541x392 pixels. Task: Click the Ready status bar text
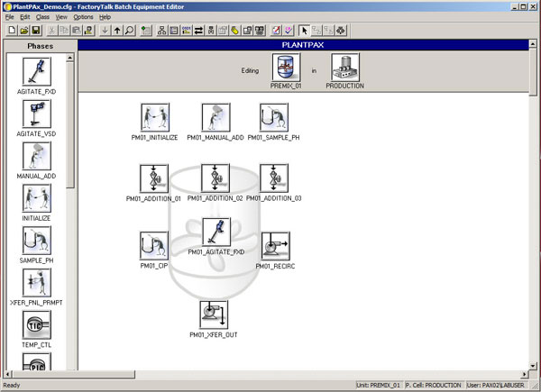[12, 385]
